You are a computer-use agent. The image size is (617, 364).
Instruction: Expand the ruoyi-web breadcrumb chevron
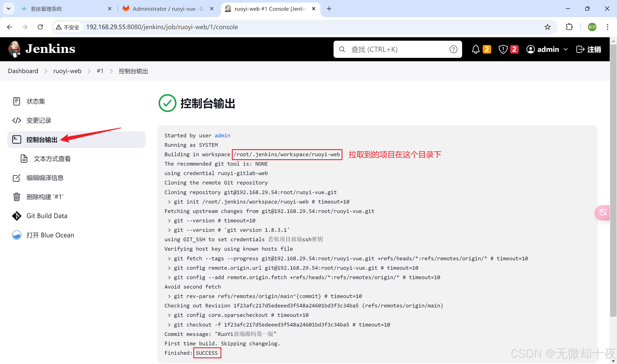(89, 71)
